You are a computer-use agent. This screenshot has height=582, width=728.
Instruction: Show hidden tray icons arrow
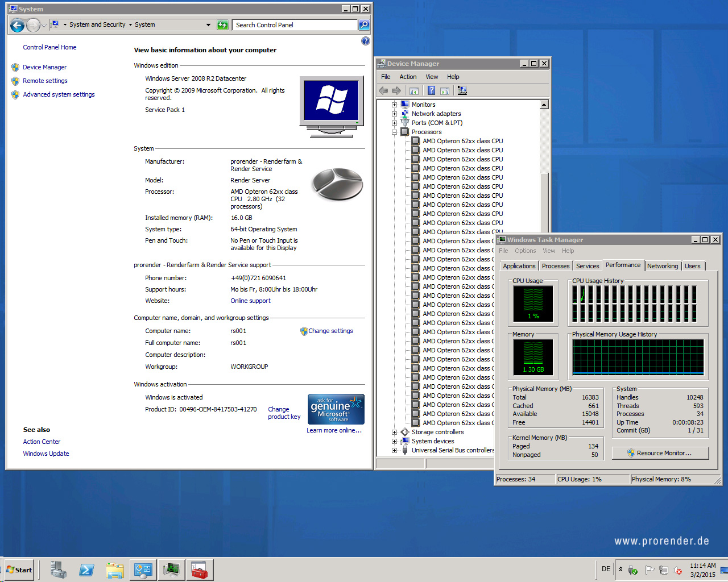(621, 569)
